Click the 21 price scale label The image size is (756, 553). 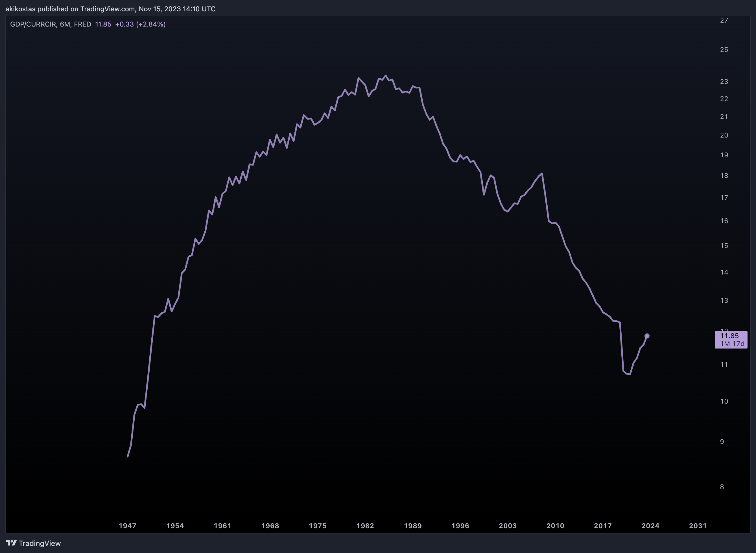tap(724, 116)
